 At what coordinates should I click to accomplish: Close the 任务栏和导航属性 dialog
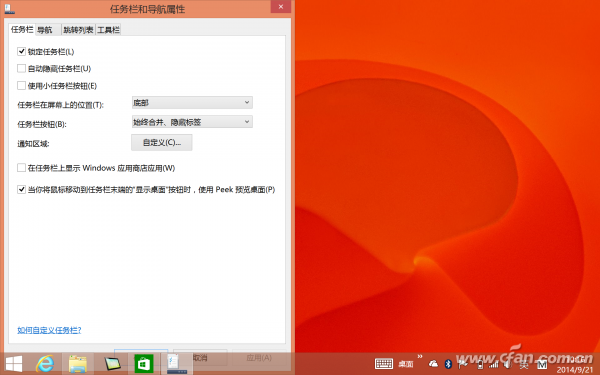280,7
